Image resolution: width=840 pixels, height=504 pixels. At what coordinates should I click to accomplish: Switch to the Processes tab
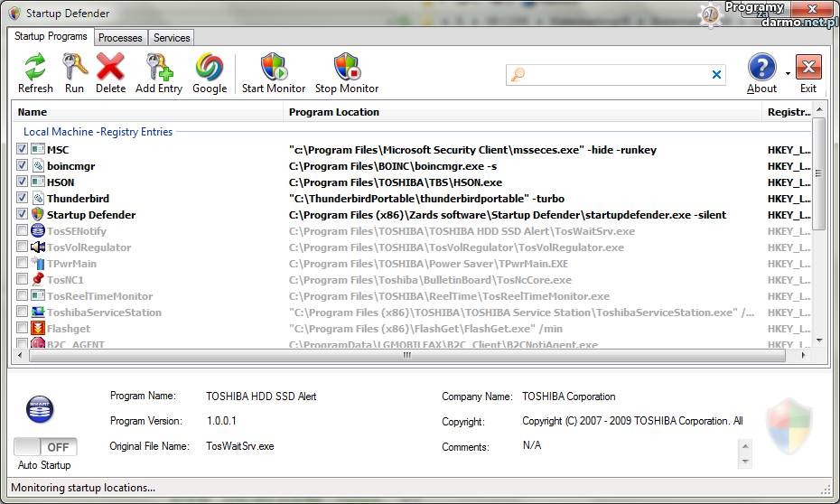pos(120,38)
